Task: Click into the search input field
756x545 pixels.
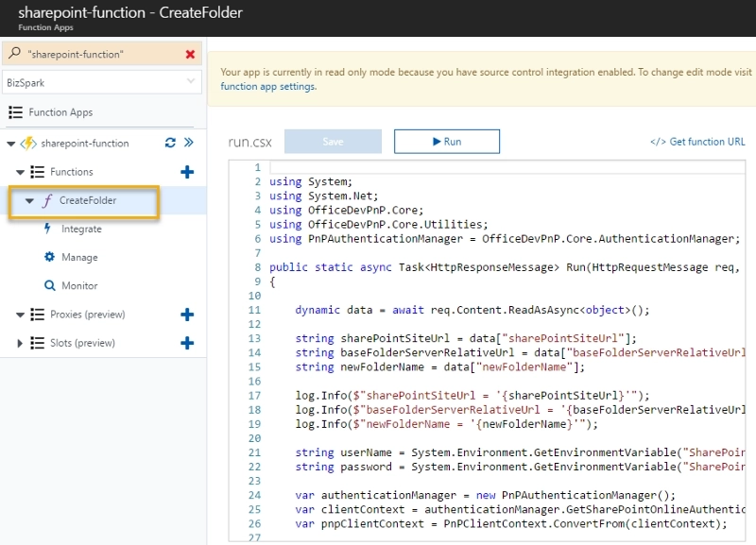Action: click(x=102, y=54)
